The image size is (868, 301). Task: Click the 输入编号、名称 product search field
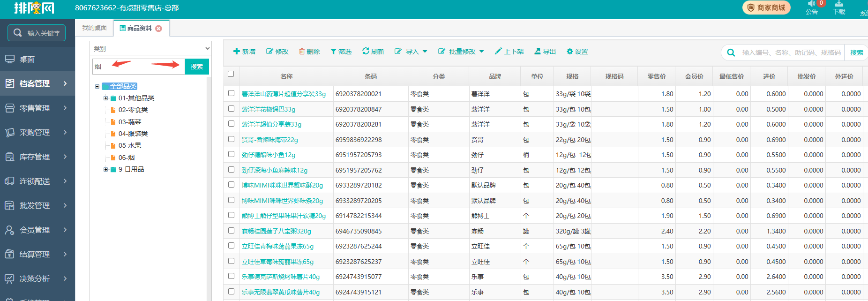coord(791,53)
